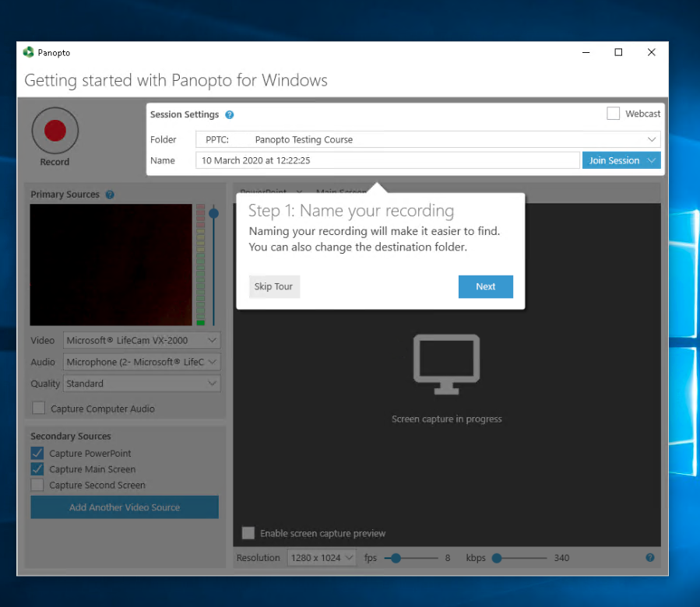Viewport: 700px width, 607px height.
Task: Open the help icon beside kbps slider
Action: pyautogui.click(x=650, y=557)
